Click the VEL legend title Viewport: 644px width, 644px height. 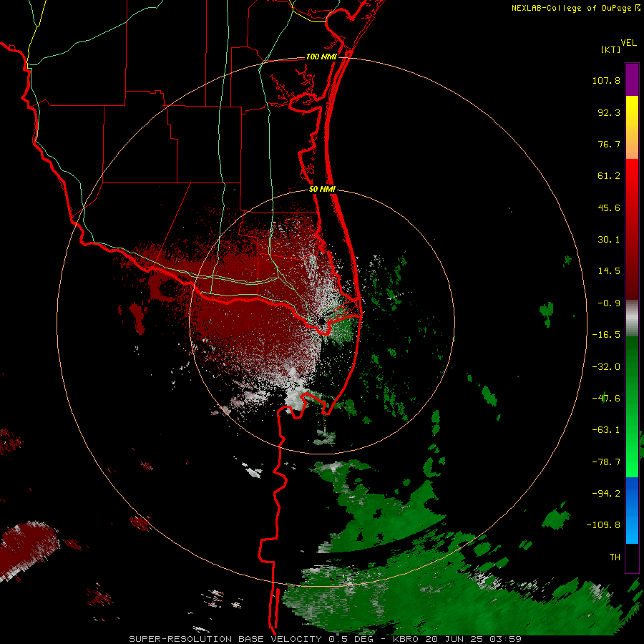(628, 43)
